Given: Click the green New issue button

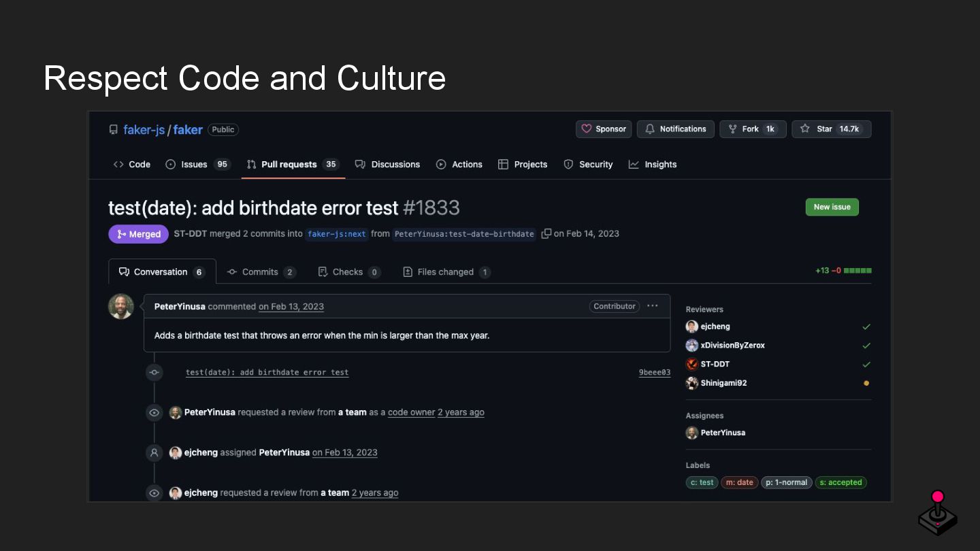Looking at the screenshot, I should [832, 207].
